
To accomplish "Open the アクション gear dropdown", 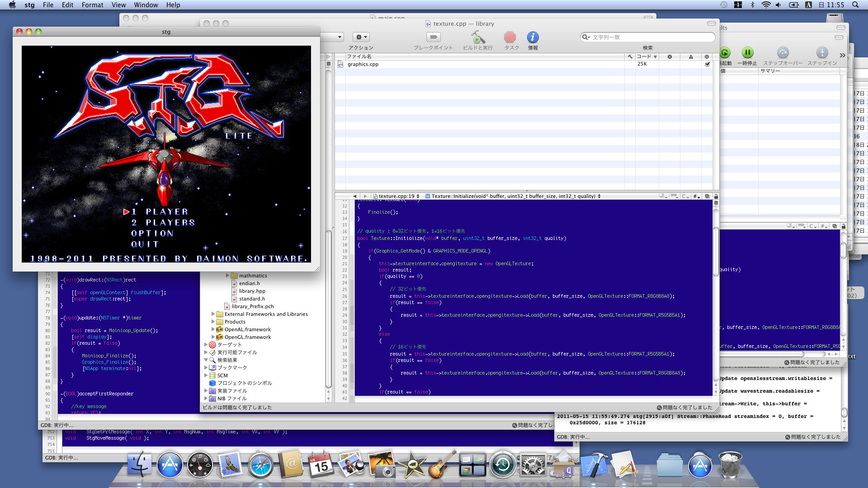I will 360,37.
